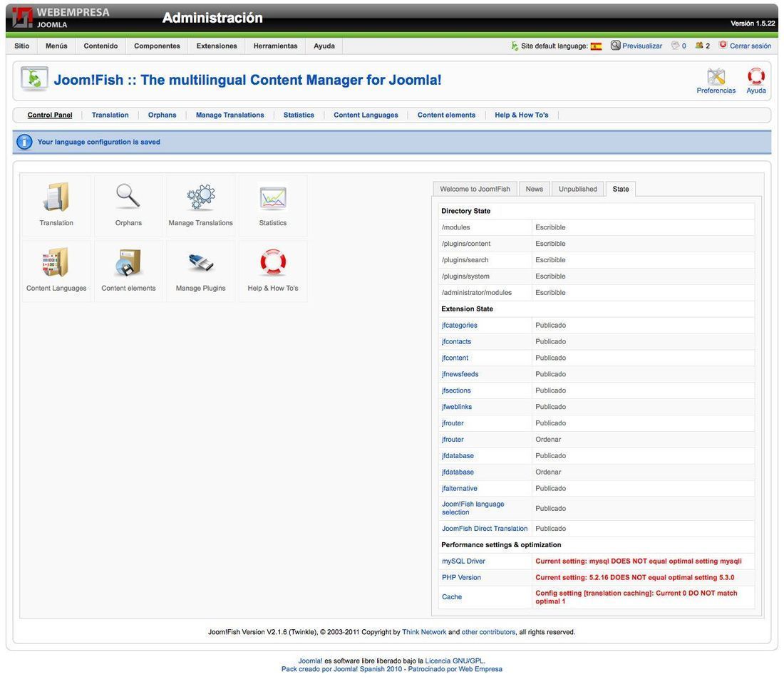784x699 pixels.
Task: Click the Cerrar sesión logout icon
Action: coord(723,45)
